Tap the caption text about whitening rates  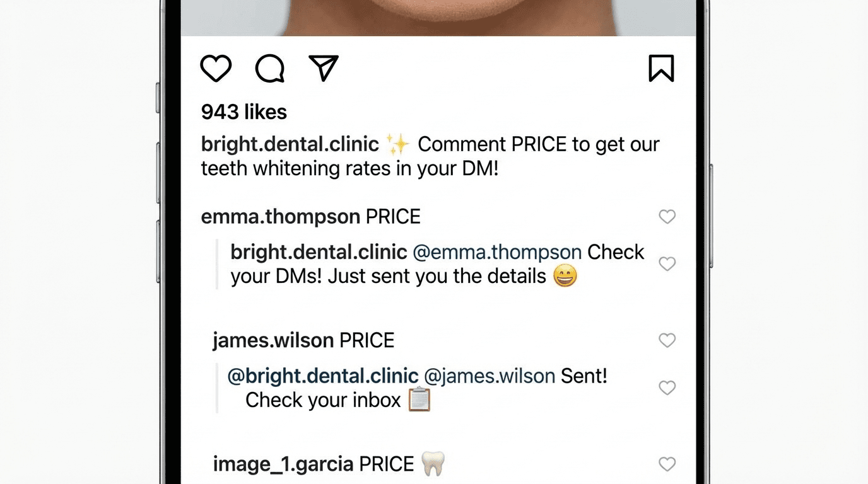coord(349,169)
